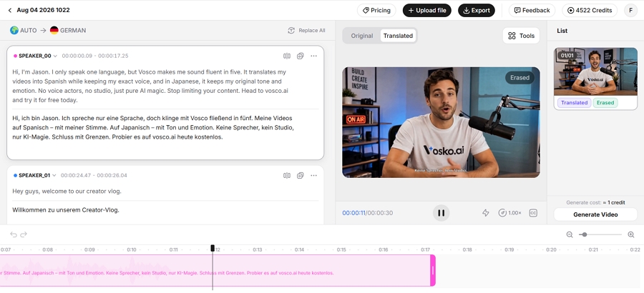Zoom out the timeline with the minus magnifier
644x293 pixels.
pos(570,234)
